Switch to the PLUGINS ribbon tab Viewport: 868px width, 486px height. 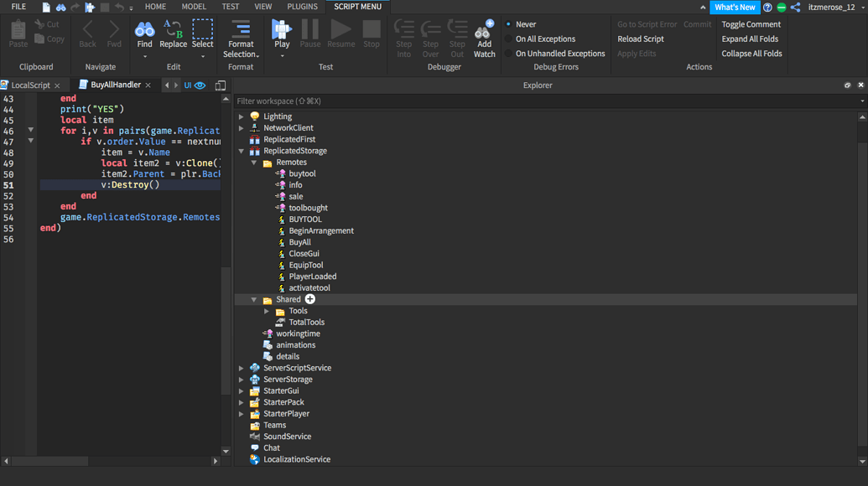coord(302,7)
